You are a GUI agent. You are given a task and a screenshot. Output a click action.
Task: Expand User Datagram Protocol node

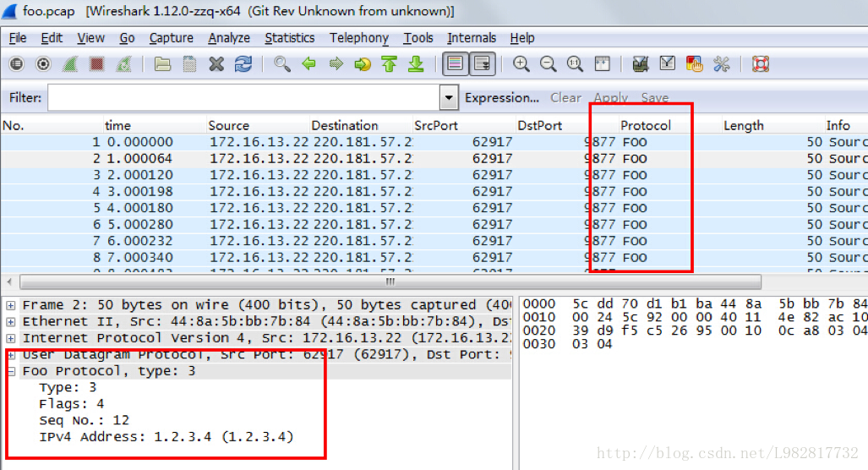[10, 355]
